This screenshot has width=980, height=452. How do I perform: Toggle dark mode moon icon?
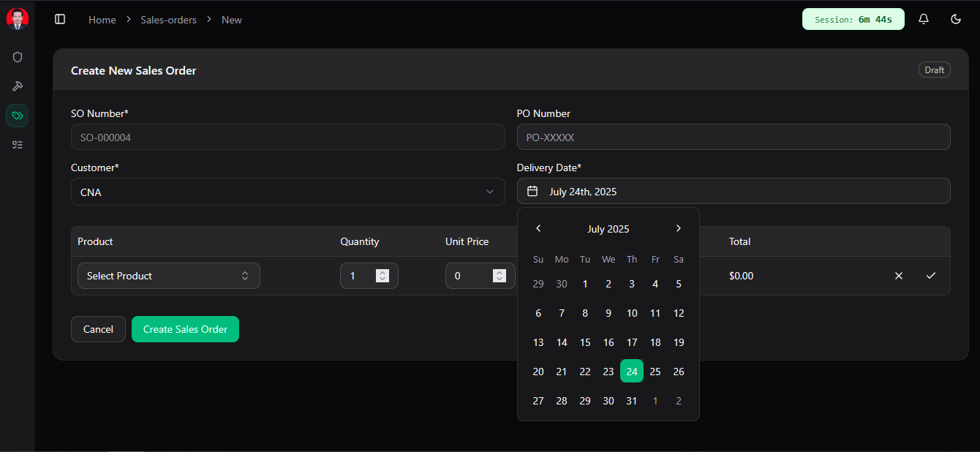[x=956, y=20]
